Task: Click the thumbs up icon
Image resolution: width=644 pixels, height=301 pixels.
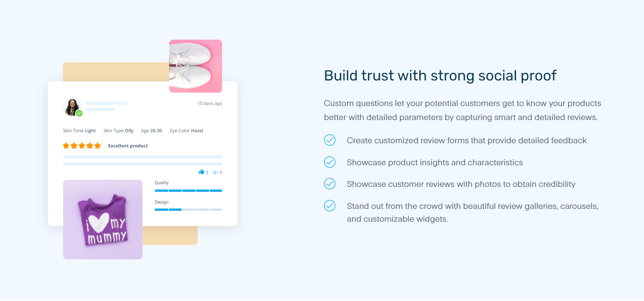Action: click(x=202, y=172)
